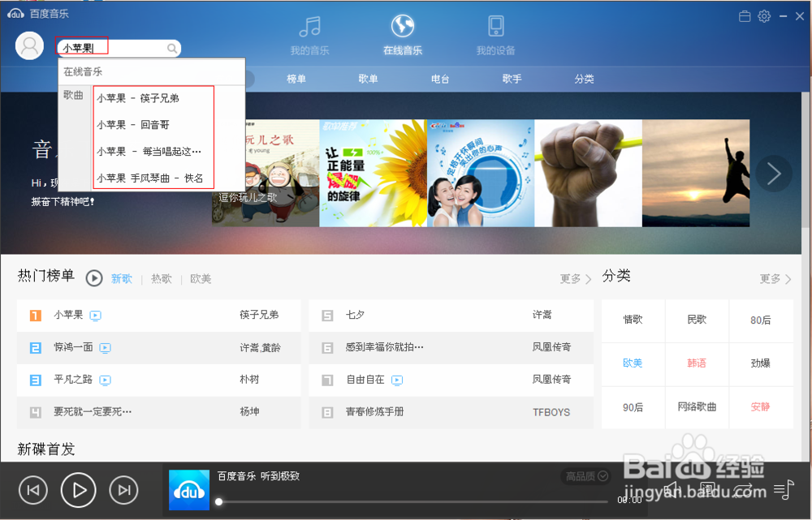Open Baidu Music settings gear
The image size is (812, 520).
(764, 15)
